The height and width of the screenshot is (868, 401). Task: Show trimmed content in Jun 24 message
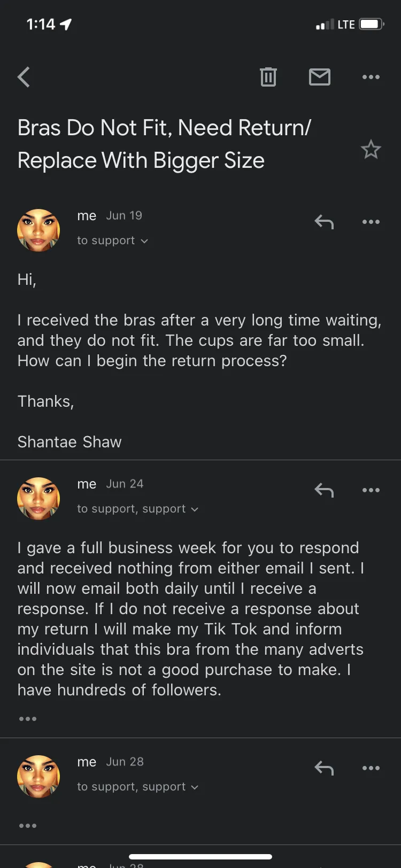coord(28,719)
